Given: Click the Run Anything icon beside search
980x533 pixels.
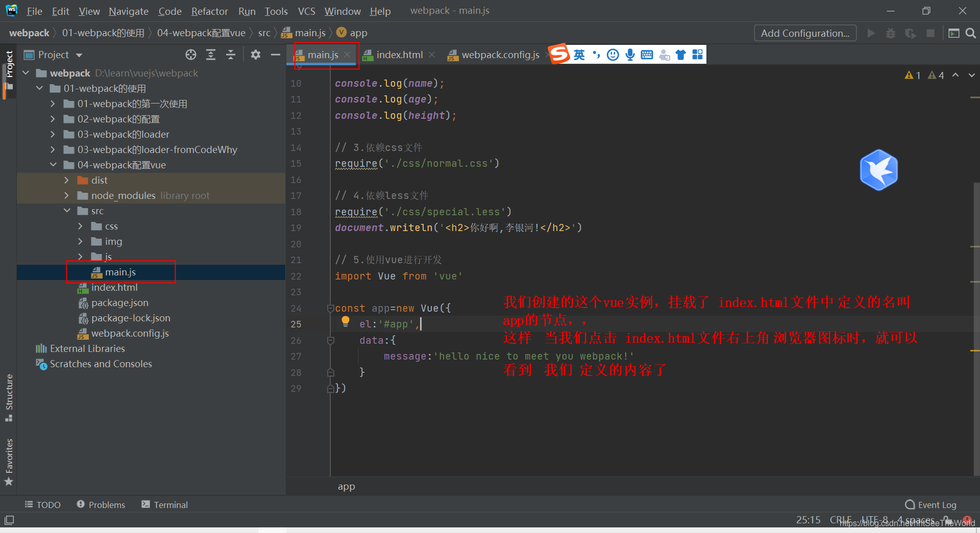Looking at the screenshot, I should 953,33.
